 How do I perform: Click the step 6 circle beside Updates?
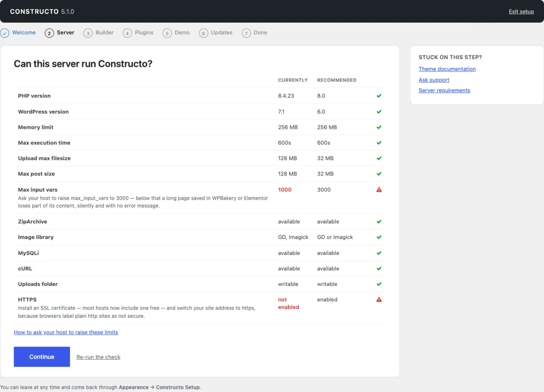coord(204,33)
